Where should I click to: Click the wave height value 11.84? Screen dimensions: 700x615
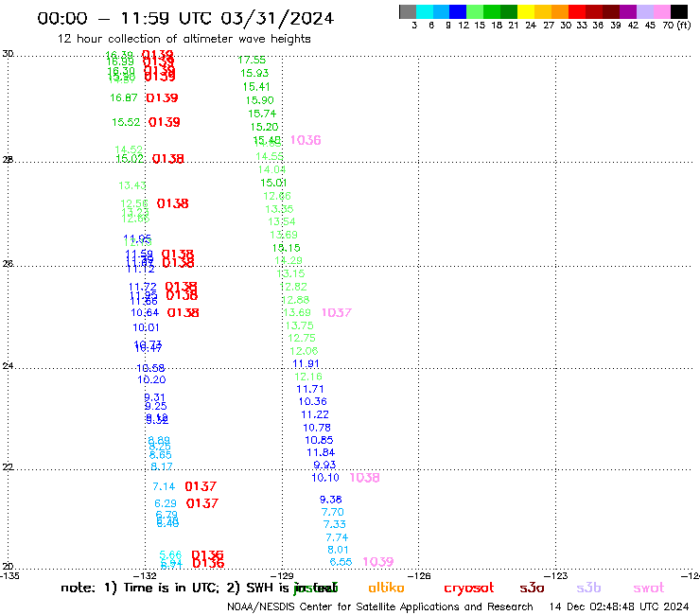(321, 453)
